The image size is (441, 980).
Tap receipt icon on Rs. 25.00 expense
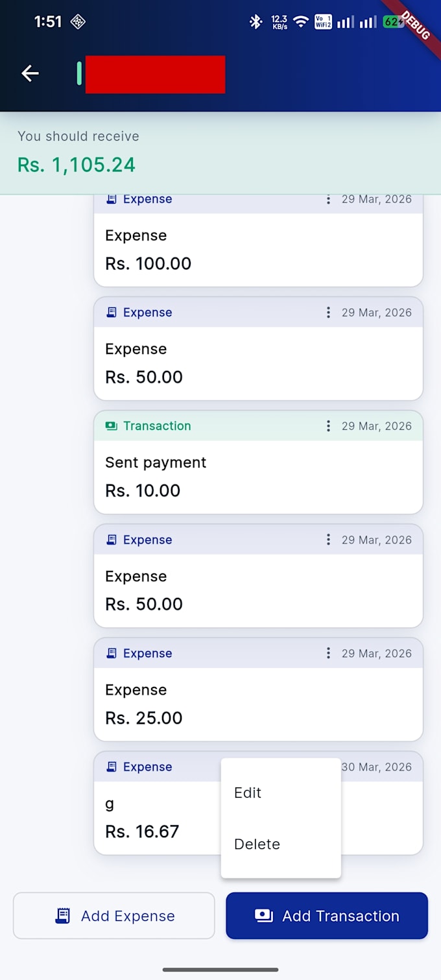click(111, 653)
